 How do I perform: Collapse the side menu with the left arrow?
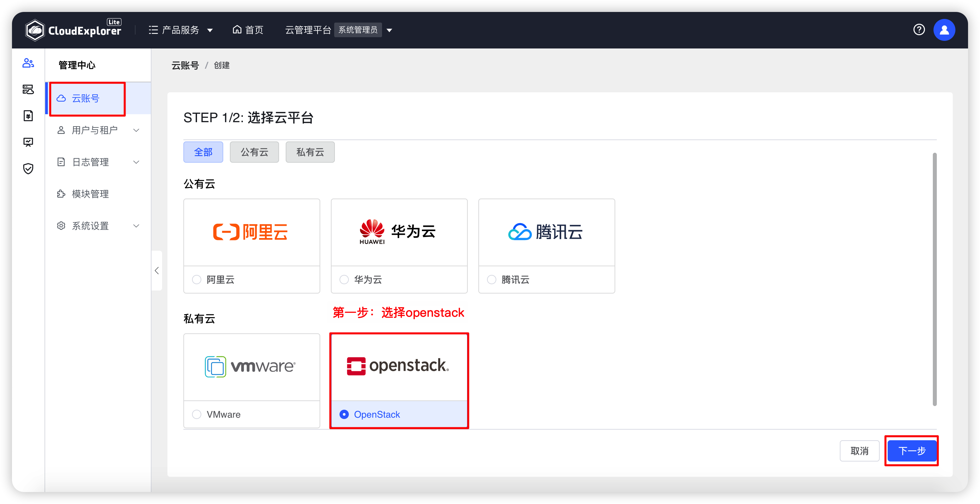(x=157, y=271)
